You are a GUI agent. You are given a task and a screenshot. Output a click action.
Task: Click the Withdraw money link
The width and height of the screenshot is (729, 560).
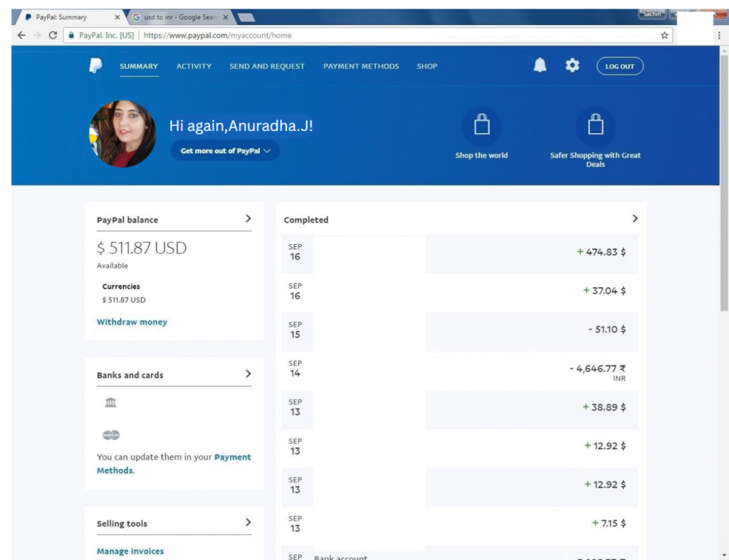click(132, 322)
